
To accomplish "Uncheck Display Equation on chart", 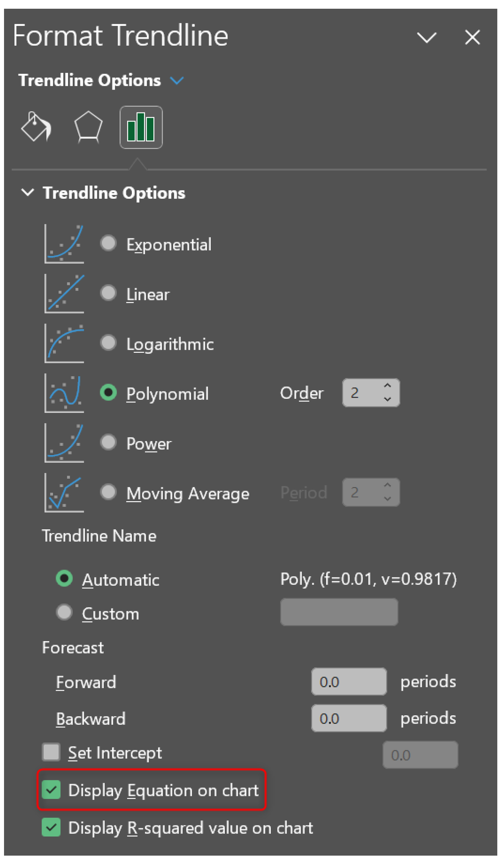I will (51, 790).
